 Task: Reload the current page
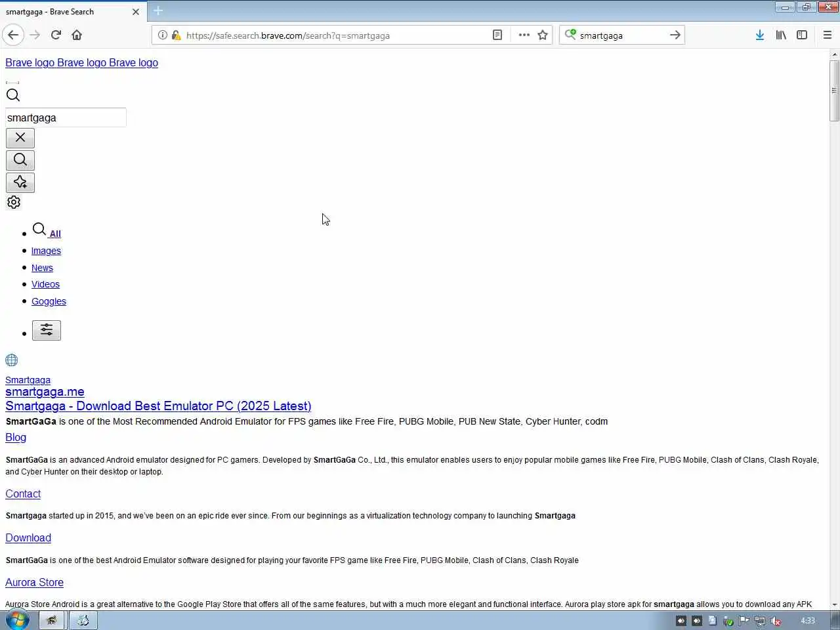click(56, 35)
